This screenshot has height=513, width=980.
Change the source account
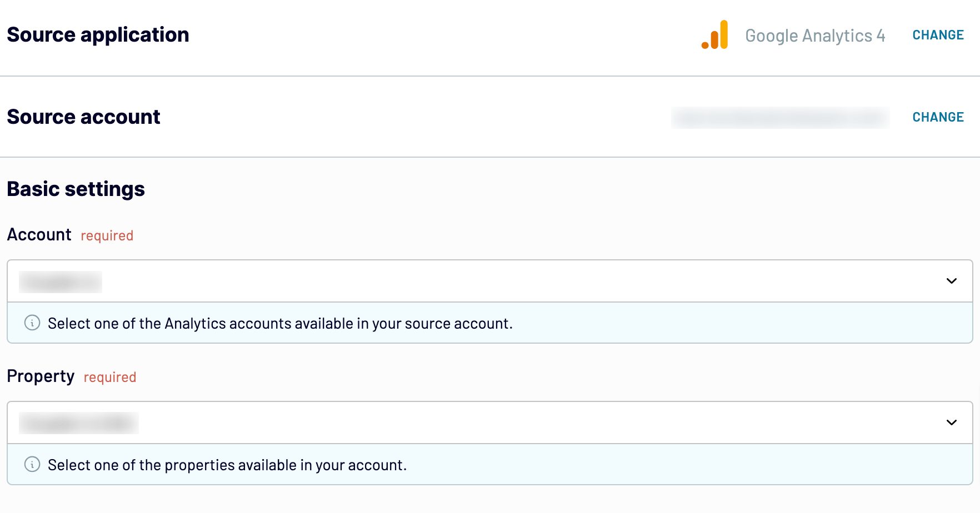pos(938,117)
